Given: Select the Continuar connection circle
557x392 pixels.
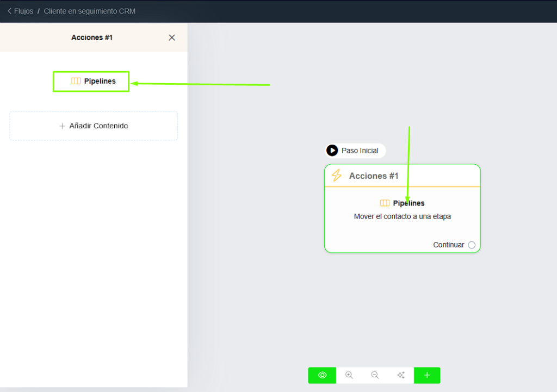Looking at the screenshot, I should point(472,245).
